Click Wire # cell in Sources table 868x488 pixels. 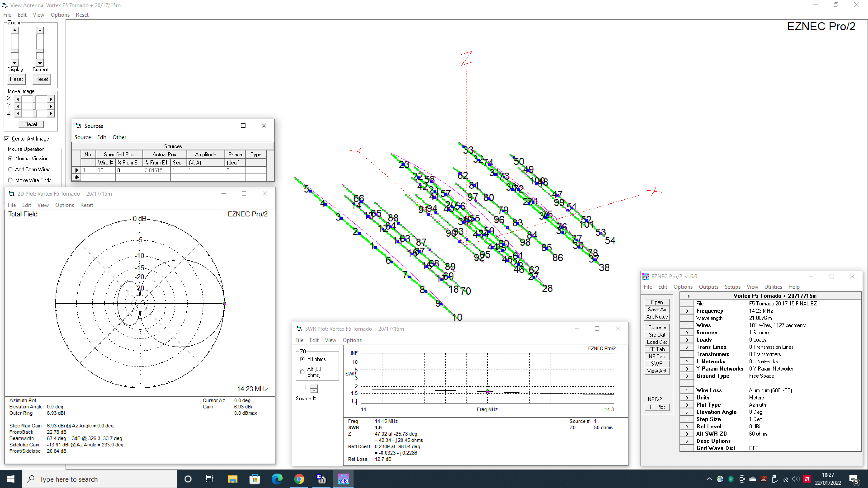coord(105,170)
